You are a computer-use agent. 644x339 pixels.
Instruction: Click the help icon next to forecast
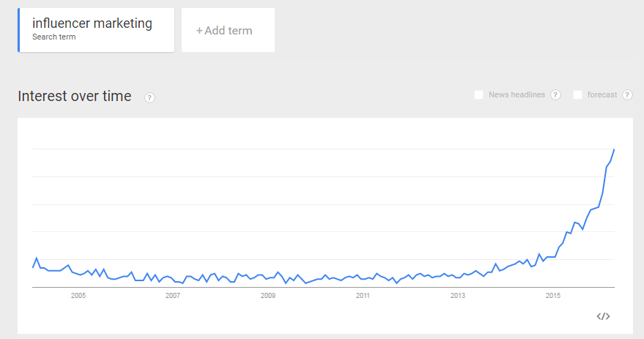tap(627, 95)
